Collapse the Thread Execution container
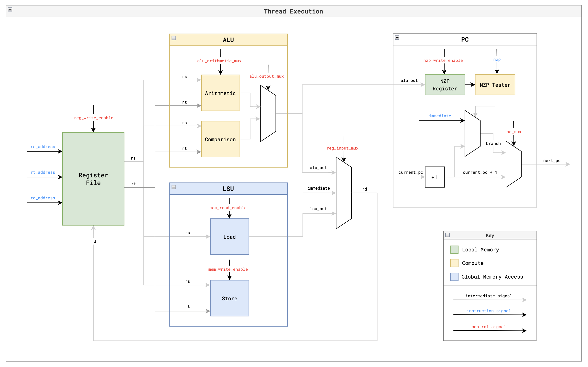This screenshot has width=588, height=367. coord(10,9)
